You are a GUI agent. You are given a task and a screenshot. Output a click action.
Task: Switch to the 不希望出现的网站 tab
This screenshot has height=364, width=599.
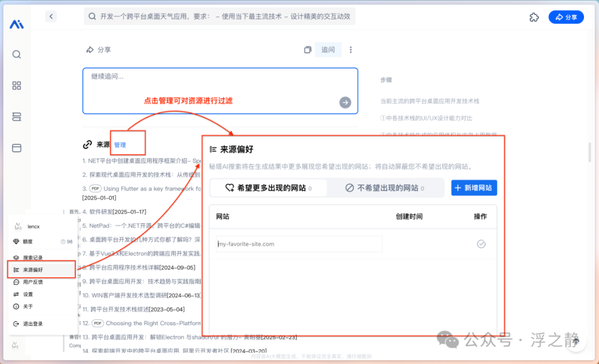click(385, 188)
